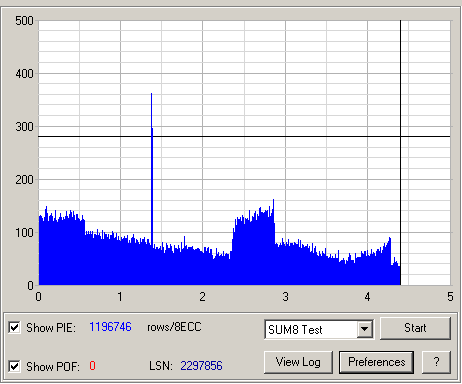This screenshot has width=462, height=384.
Task: Open the Preferences dialog
Action: [x=377, y=362]
